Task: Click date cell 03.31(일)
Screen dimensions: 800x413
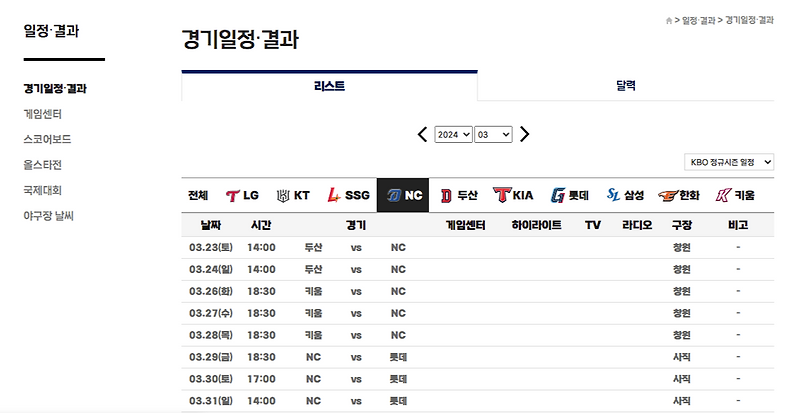Action: coord(211,401)
